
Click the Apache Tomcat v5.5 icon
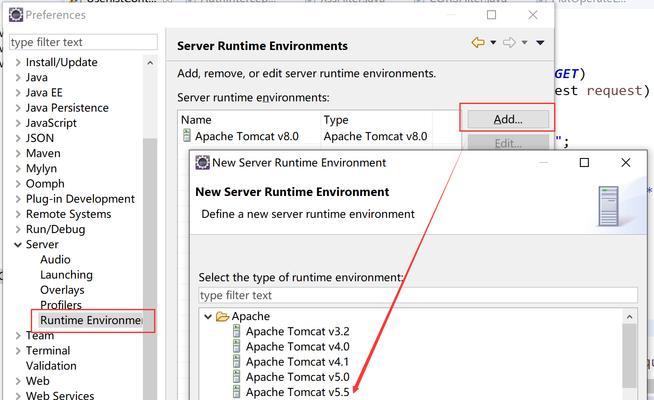(x=236, y=392)
